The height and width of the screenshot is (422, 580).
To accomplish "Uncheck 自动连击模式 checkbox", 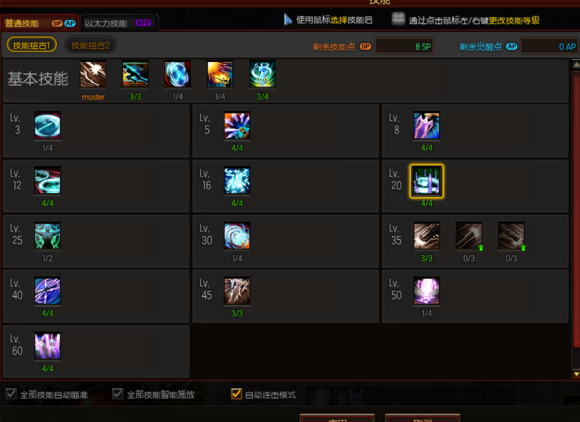I will 236,394.
